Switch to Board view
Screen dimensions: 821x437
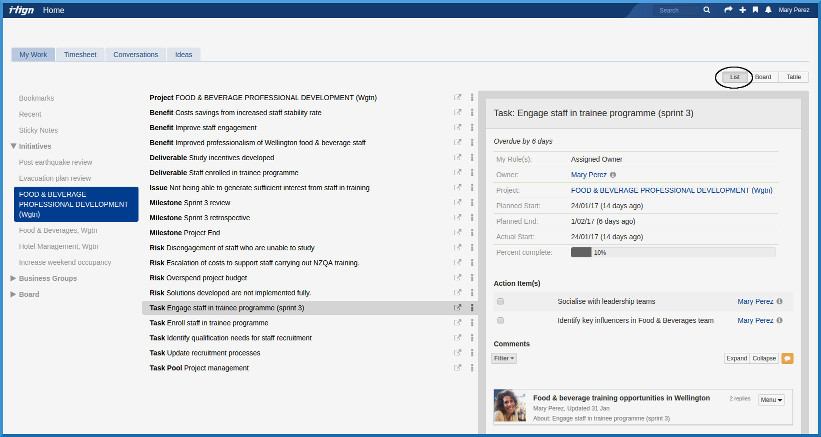763,77
